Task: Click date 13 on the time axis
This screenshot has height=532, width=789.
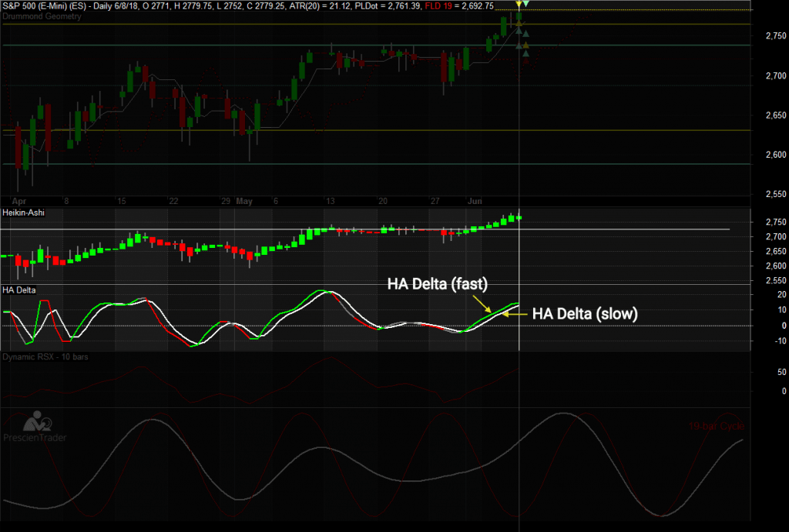Action: point(330,201)
